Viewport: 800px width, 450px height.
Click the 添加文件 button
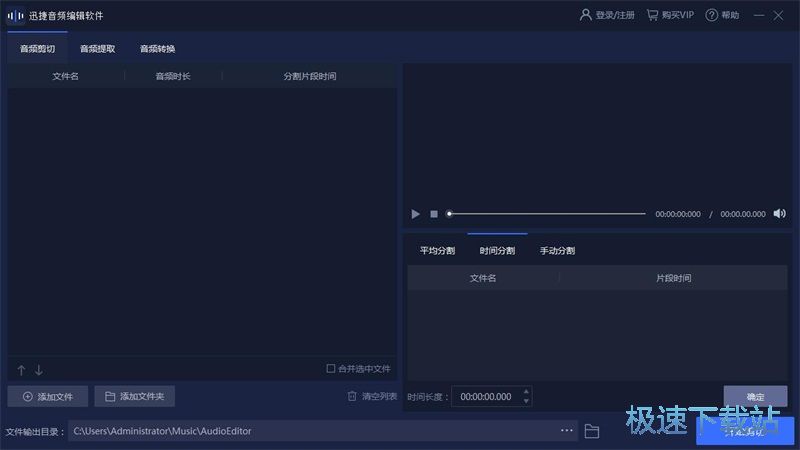tap(47, 397)
